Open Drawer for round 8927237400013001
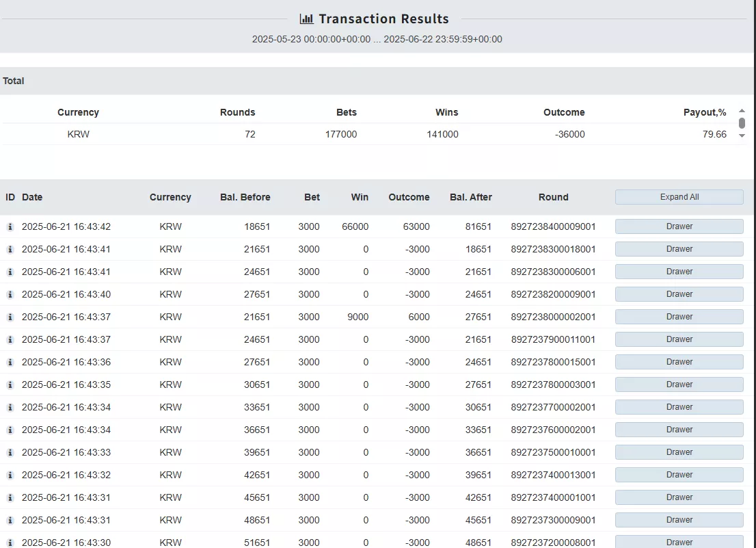Viewport: 756px width, 548px height. point(679,475)
